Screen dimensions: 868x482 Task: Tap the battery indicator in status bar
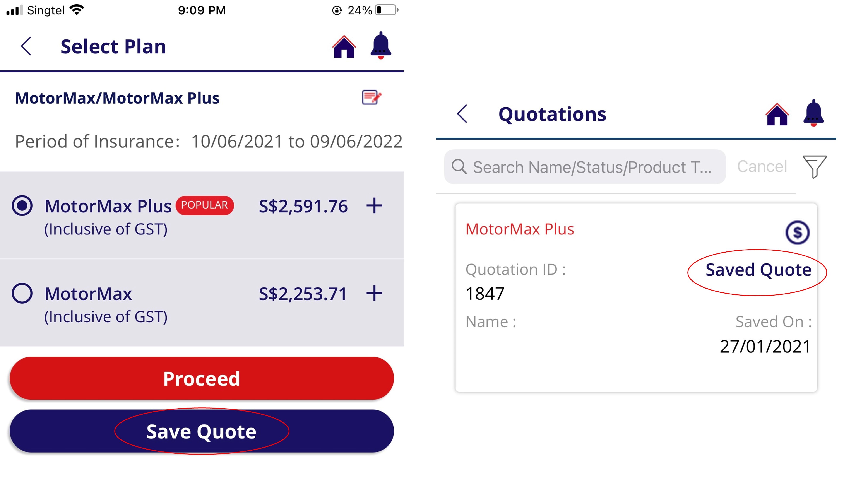coord(387,10)
